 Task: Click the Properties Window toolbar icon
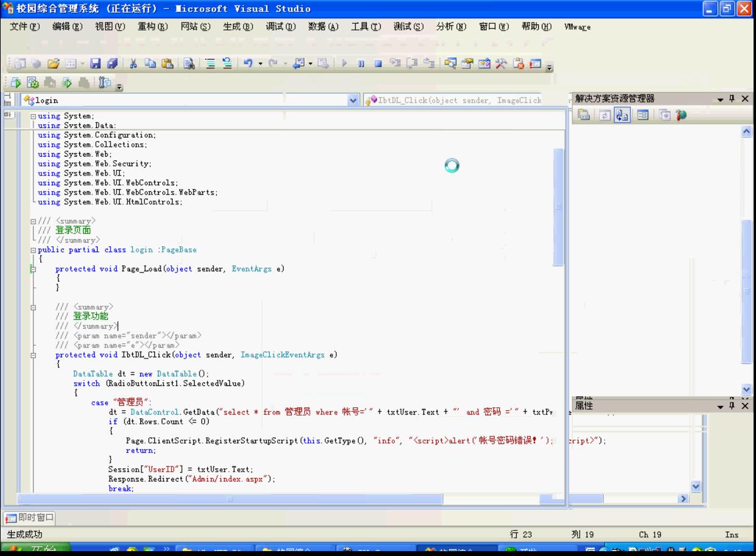[468, 63]
